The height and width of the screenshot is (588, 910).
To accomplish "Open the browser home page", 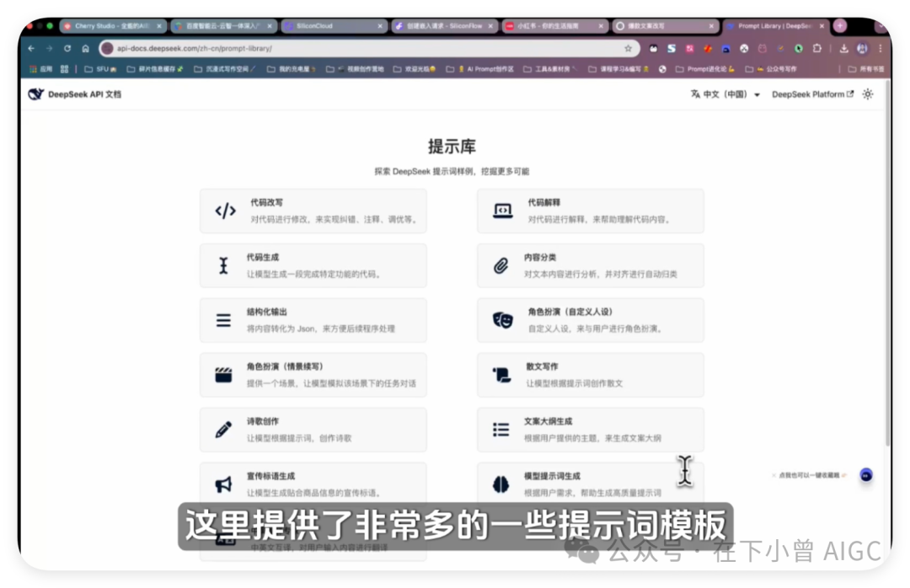I will pos(85,49).
